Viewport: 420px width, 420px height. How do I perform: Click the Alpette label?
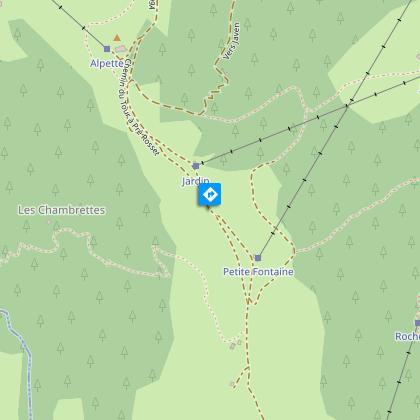(107, 63)
